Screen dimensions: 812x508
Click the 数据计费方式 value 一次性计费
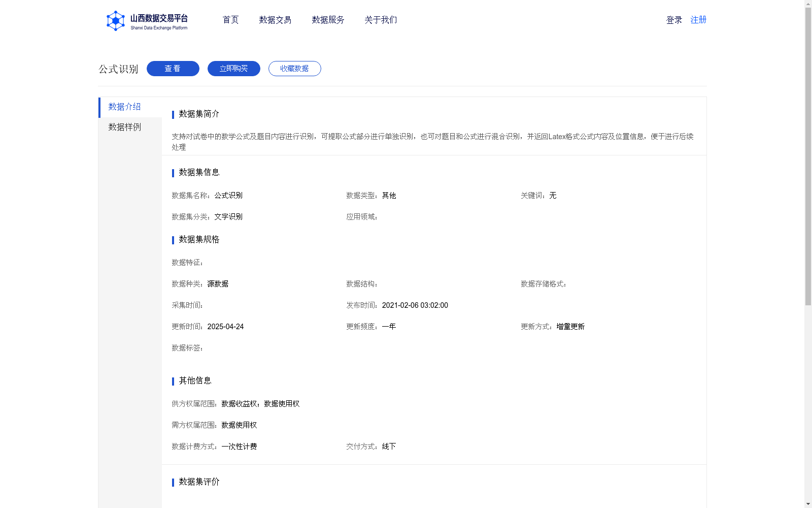[239, 447]
